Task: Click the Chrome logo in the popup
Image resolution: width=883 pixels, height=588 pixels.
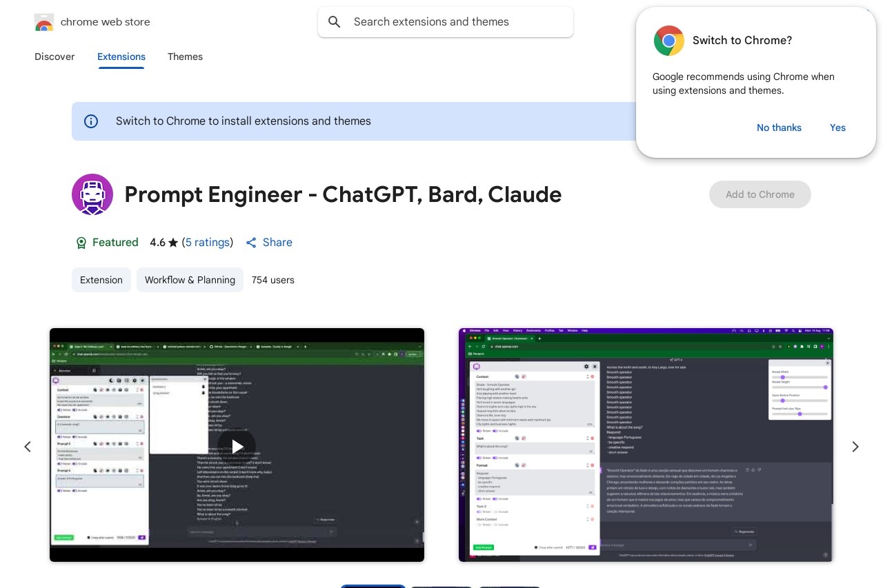Action: coord(668,41)
